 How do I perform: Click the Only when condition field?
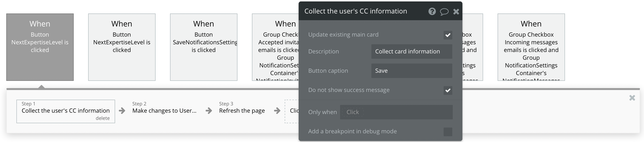point(396,112)
